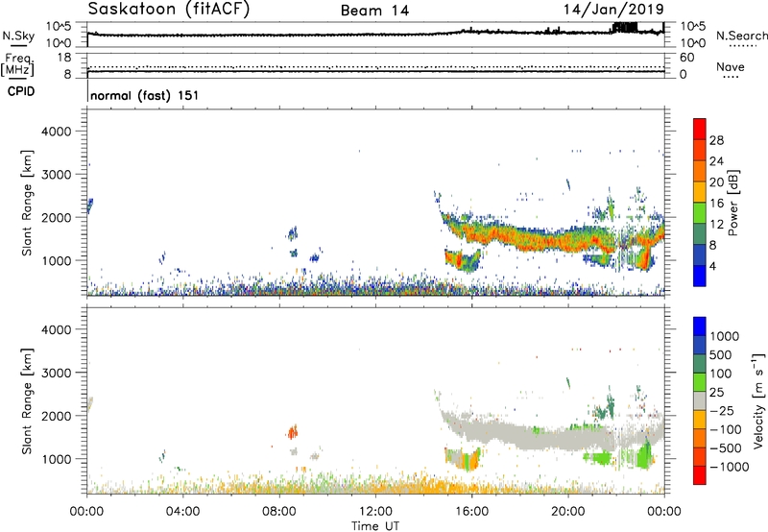Select the "Beam 14" header label
This screenshot has height=532, width=768.
374,11
